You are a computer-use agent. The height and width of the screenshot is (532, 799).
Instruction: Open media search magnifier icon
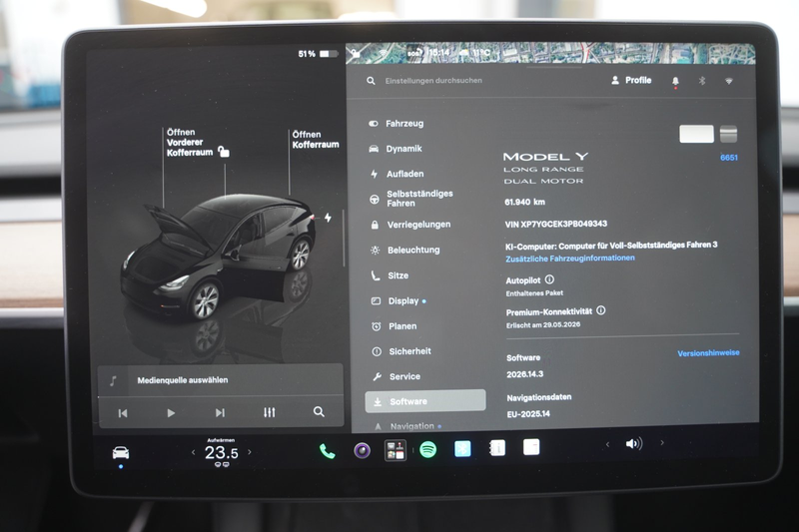pos(319,411)
